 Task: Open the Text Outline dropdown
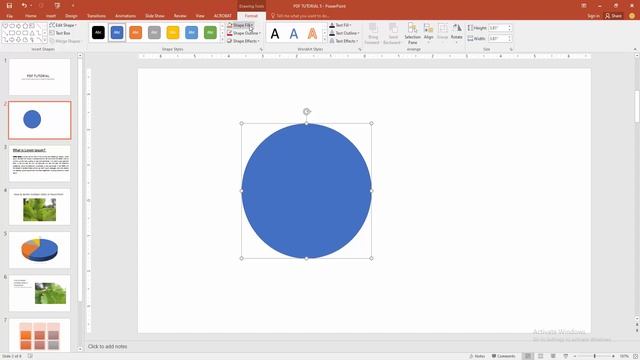click(344, 33)
